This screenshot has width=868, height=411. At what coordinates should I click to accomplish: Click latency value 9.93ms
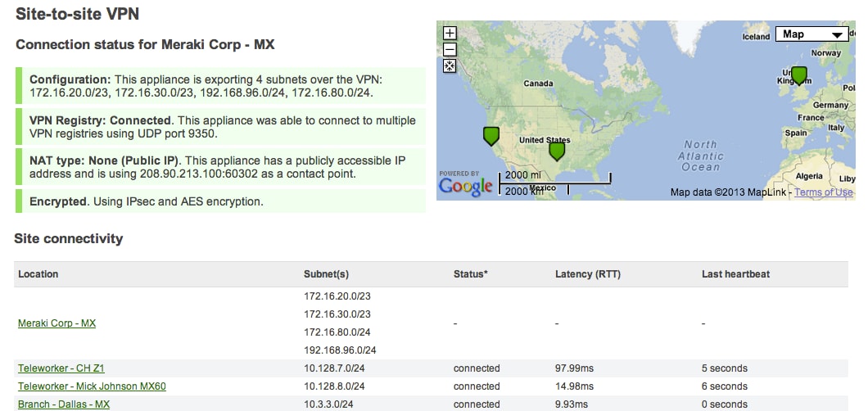(x=572, y=404)
